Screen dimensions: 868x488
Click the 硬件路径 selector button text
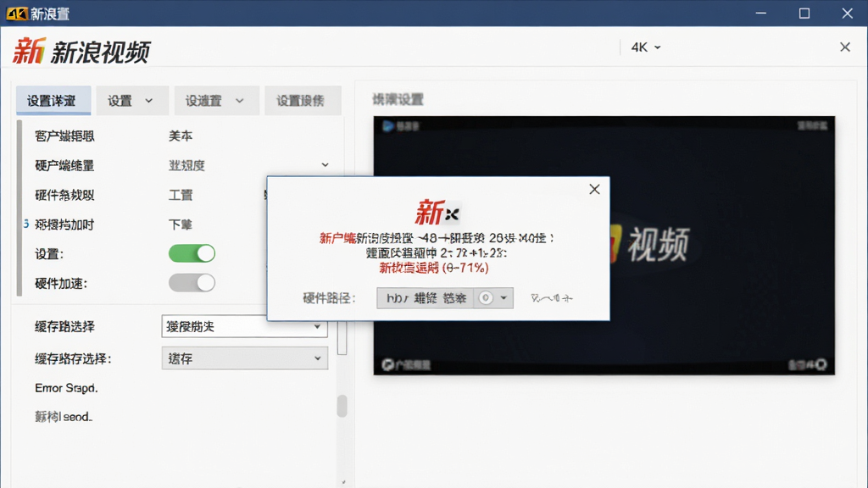pos(426,298)
